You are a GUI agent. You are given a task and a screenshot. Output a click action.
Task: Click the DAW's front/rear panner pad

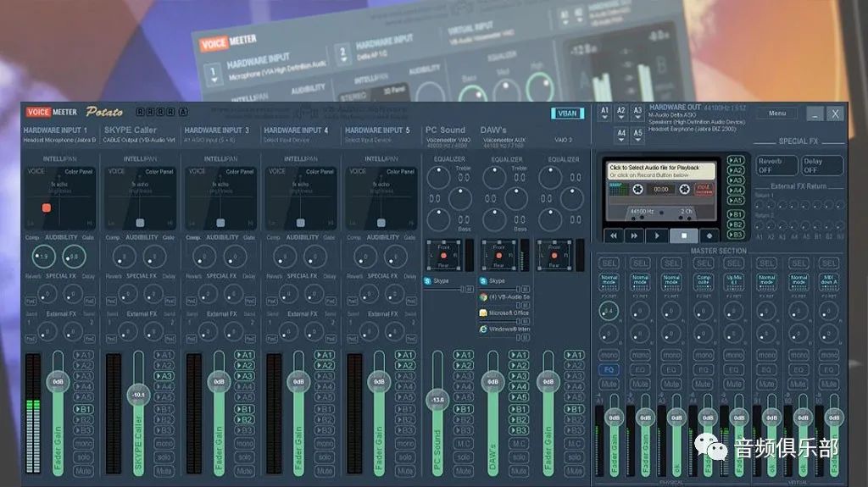499,256
